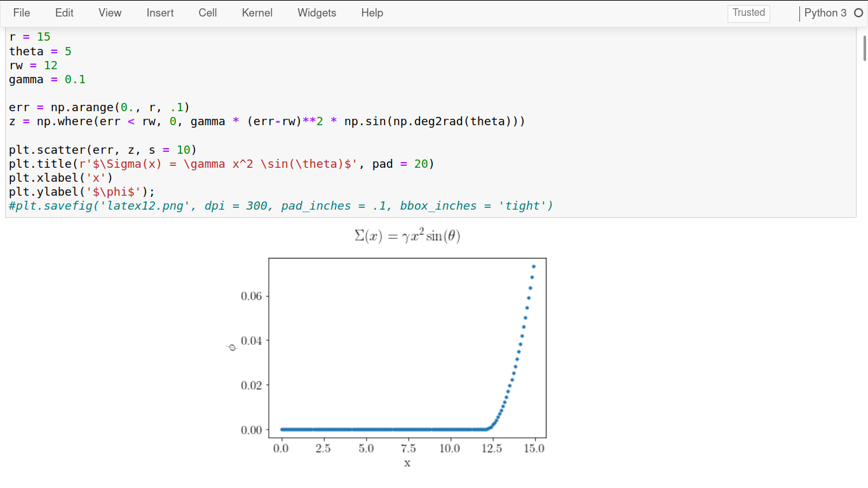The width and height of the screenshot is (868, 488).
Task: Click the Trusted notebook button
Action: click(749, 13)
